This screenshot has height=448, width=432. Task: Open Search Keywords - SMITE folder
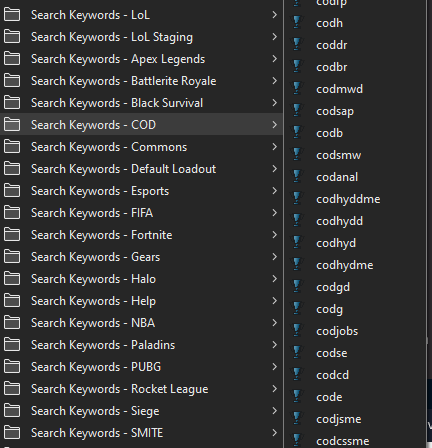pyautogui.click(x=141, y=433)
